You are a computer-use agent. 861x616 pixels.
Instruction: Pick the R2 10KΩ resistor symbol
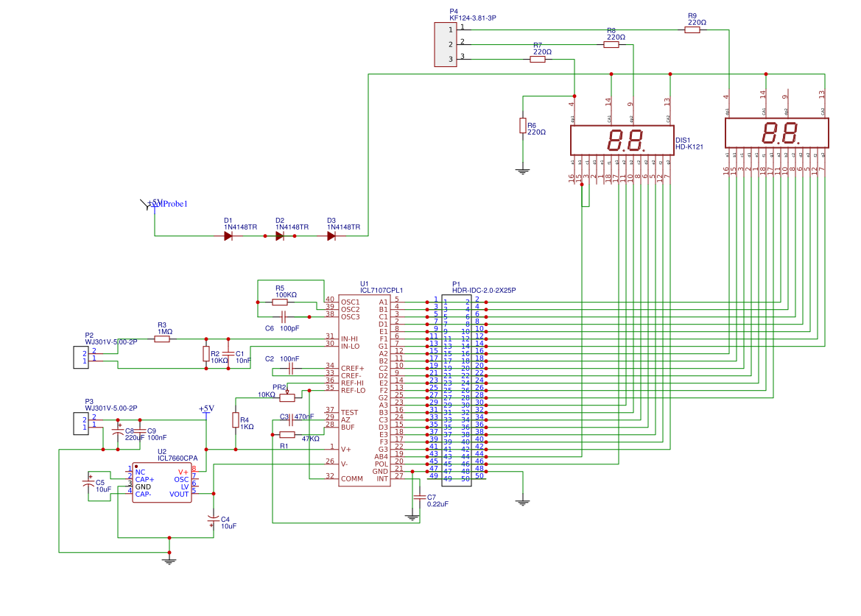click(206, 354)
